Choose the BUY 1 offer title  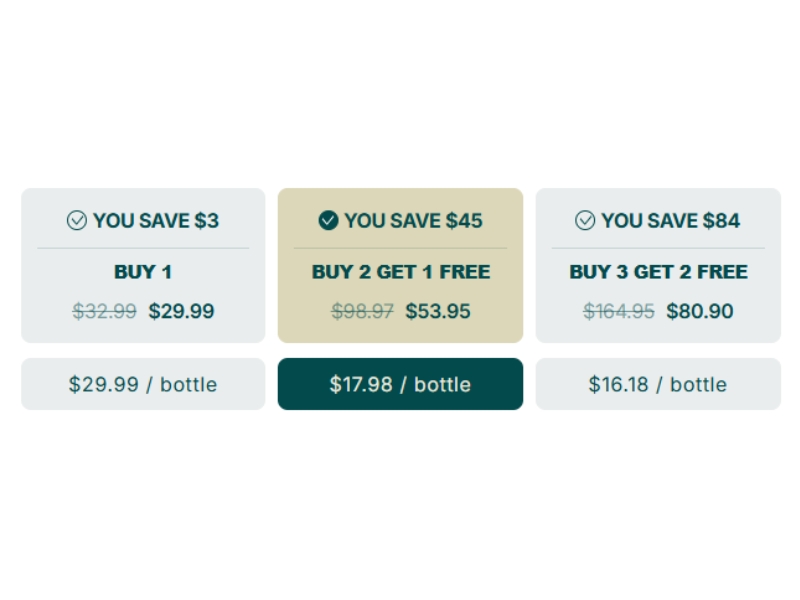[x=143, y=272]
